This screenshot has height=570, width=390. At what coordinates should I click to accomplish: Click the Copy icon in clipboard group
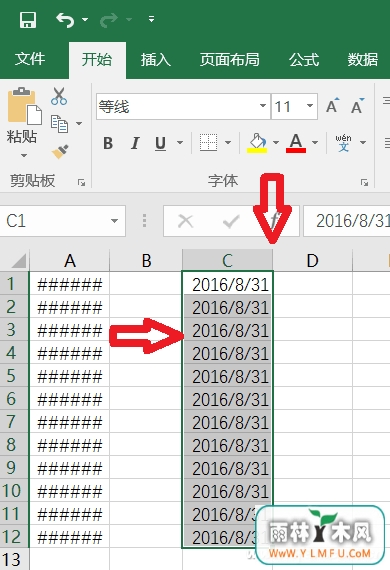[x=60, y=124]
